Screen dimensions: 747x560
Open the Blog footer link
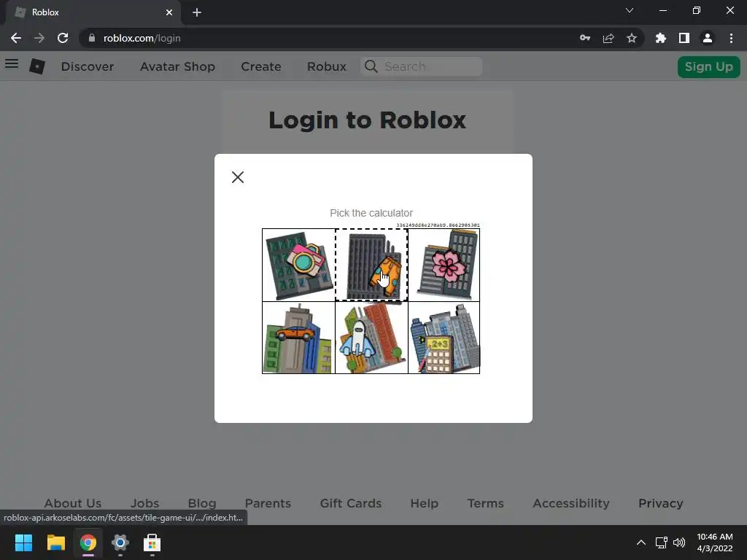point(202,503)
